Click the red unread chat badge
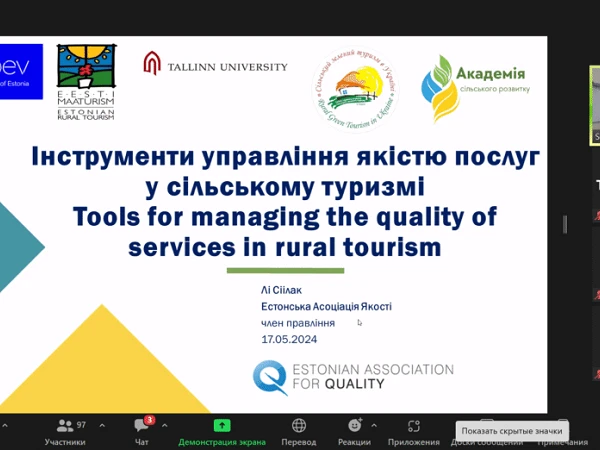Screen dimensions: 600x450 [149, 420]
